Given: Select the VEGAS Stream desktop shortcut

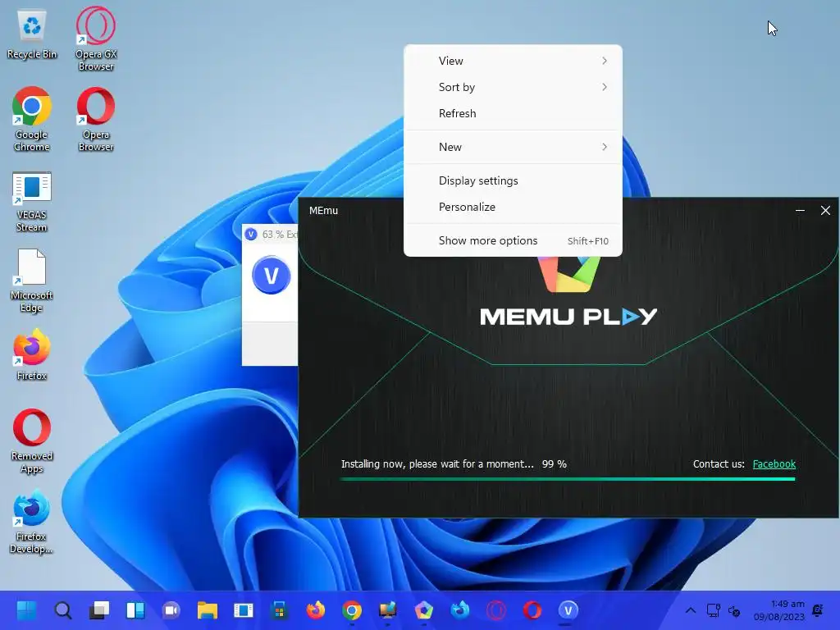Looking at the screenshot, I should tap(32, 202).
